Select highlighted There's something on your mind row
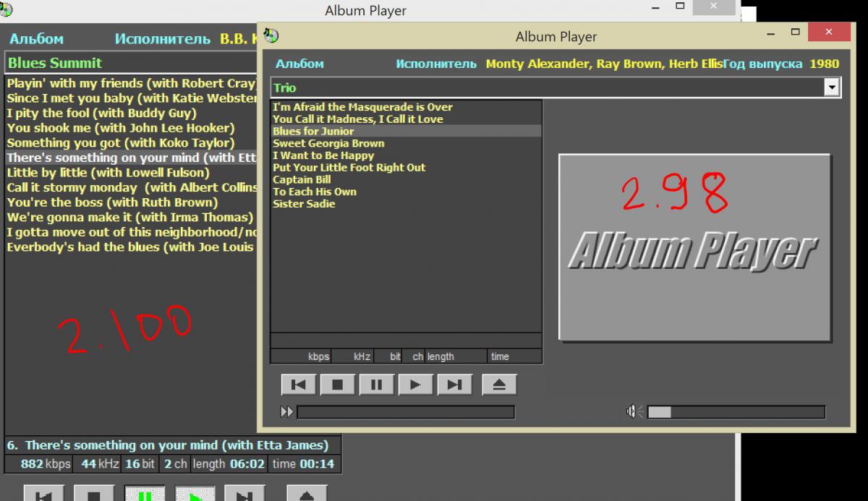Viewport: 868px width, 501px height. (132, 158)
